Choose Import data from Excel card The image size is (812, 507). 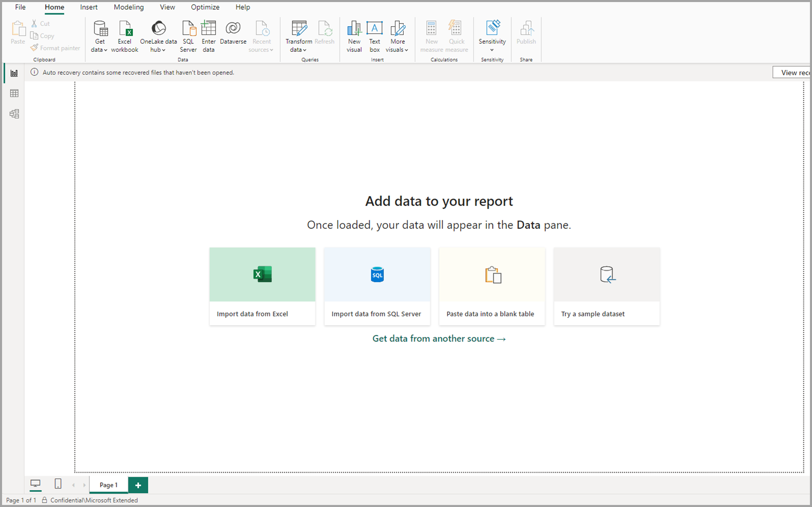tap(262, 286)
